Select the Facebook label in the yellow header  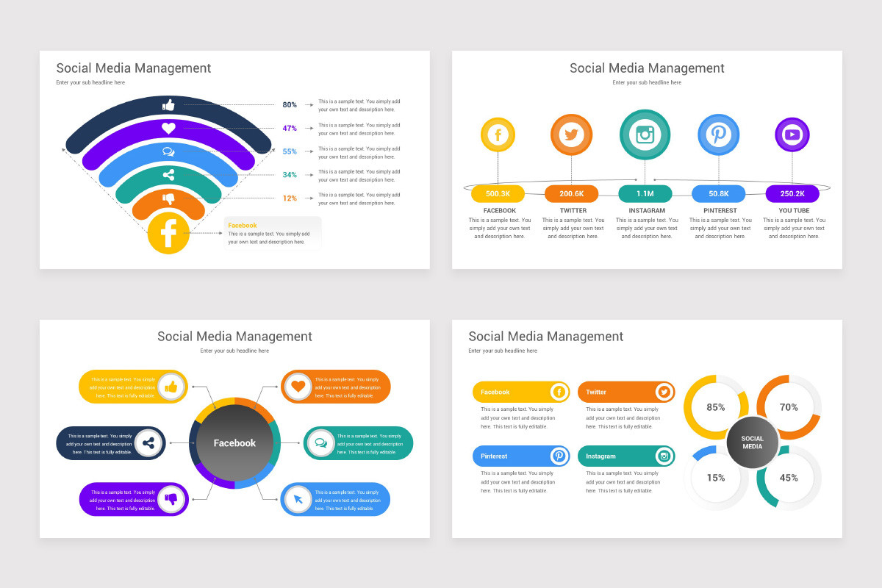(495, 392)
